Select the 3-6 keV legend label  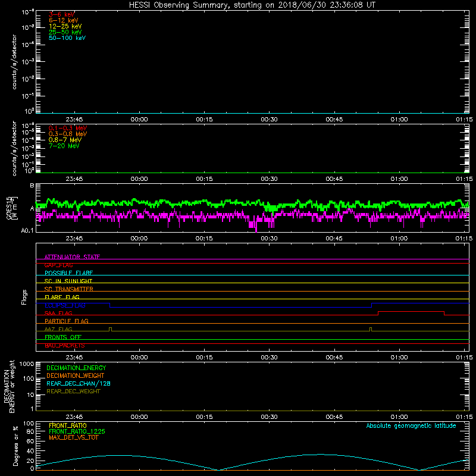tap(61, 14)
